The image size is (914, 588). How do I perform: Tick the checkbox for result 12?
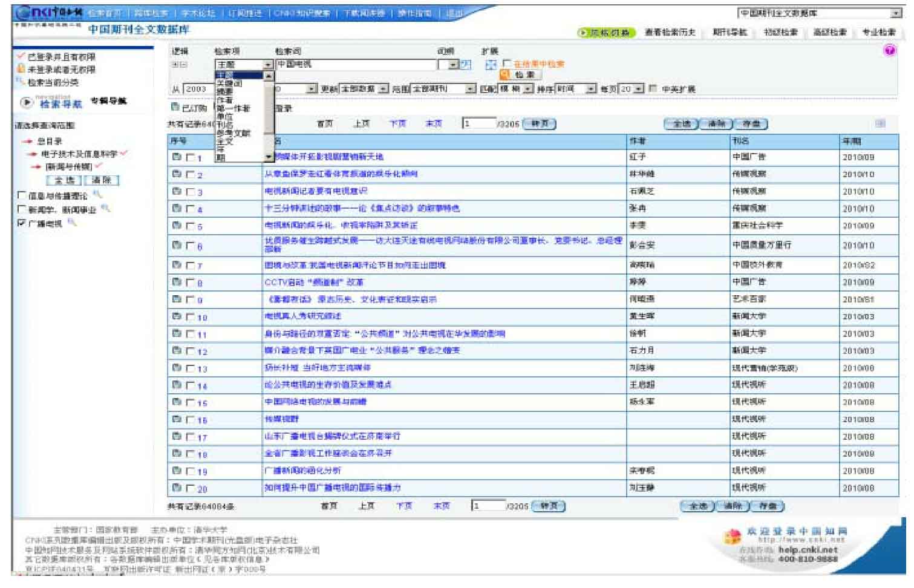191,351
